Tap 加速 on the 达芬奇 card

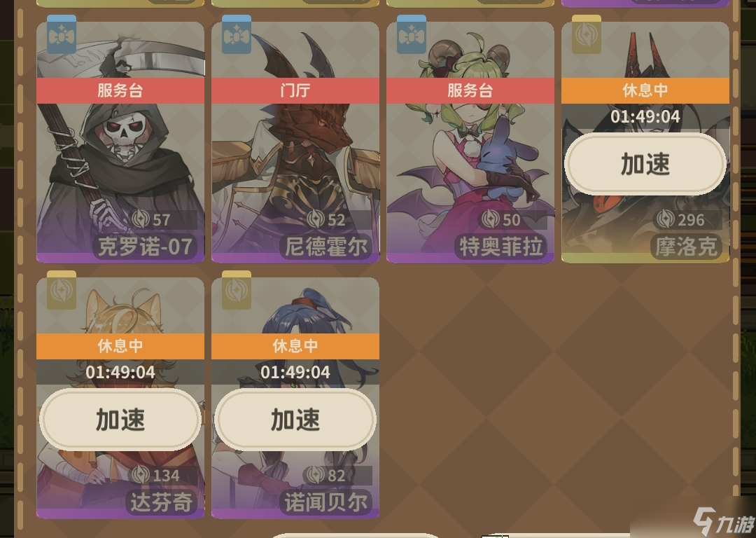click(x=120, y=420)
